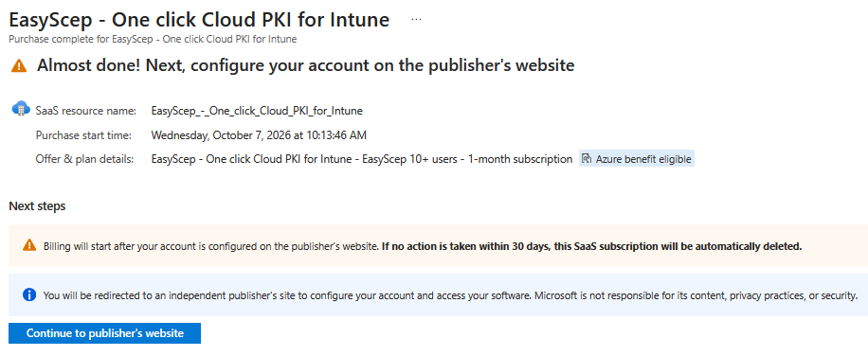
Task: Click the Azure benefit eligible badge
Action: [x=637, y=159]
